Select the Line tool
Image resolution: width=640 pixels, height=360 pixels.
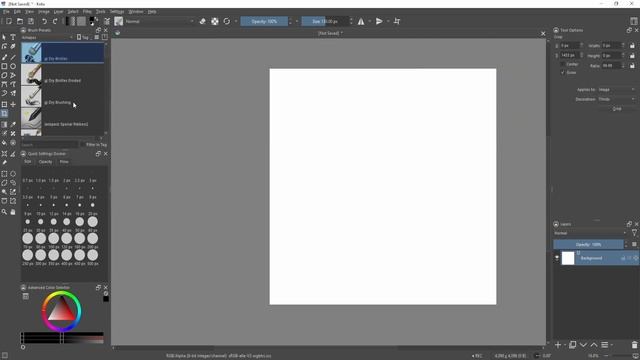[13, 58]
